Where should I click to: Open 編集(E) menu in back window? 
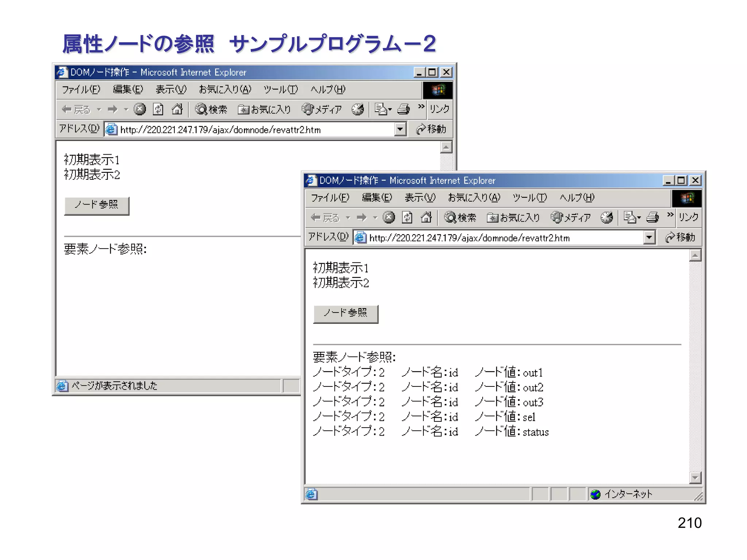[128, 89]
